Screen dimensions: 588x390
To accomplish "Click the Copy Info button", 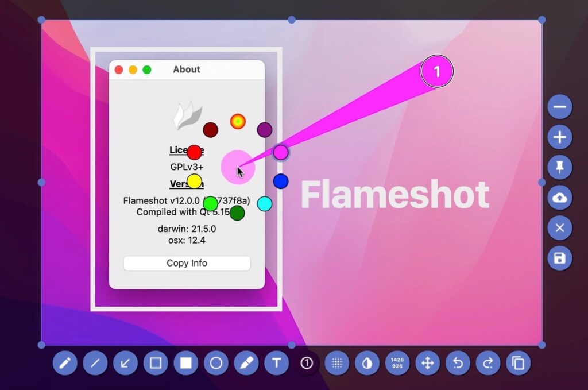I will (187, 263).
